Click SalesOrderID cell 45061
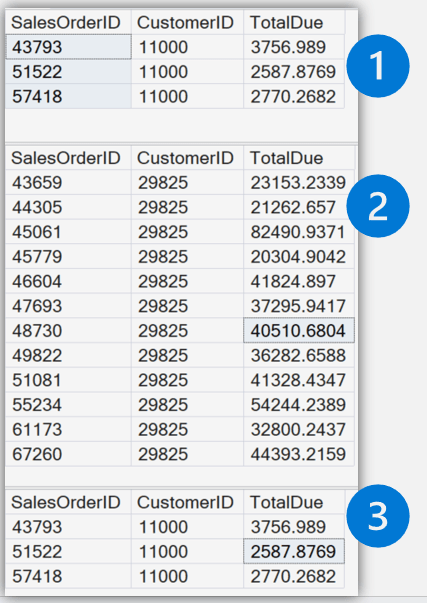The height and width of the screenshot is (603, 427). (68, 232)
